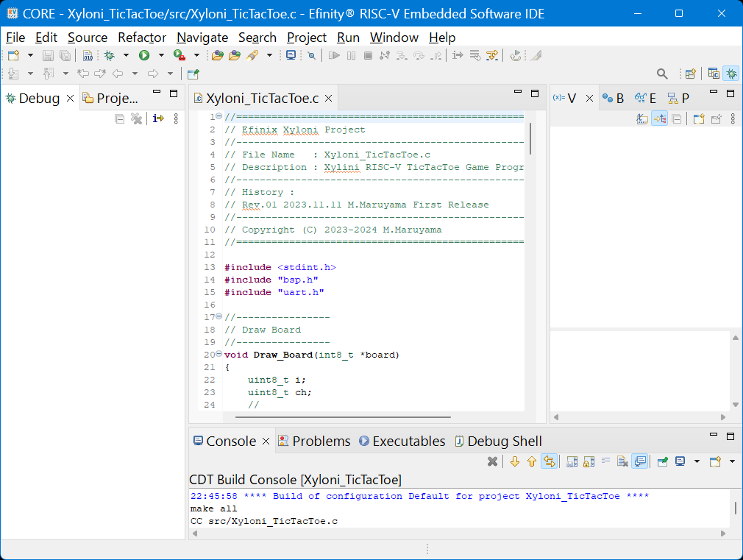Click the green Run launch button
The image size is (743, 560).
pos(144,55)
